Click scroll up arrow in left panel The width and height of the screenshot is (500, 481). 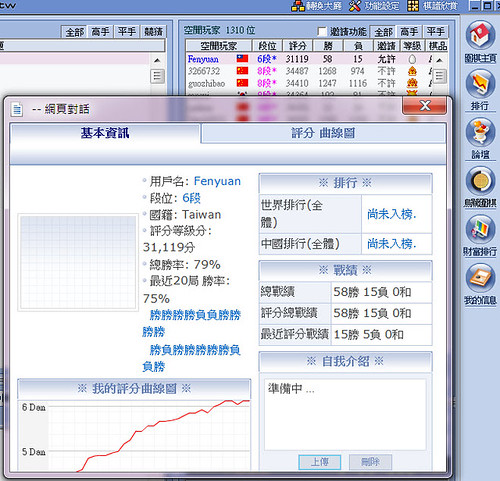[157, 60]
